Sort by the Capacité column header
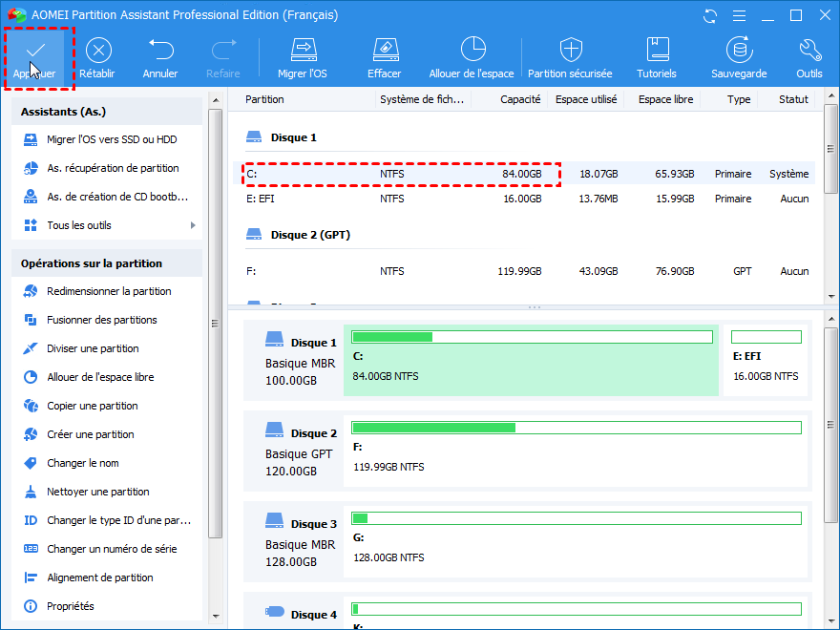This screenshot has height=630, width=840. point(520,99)
